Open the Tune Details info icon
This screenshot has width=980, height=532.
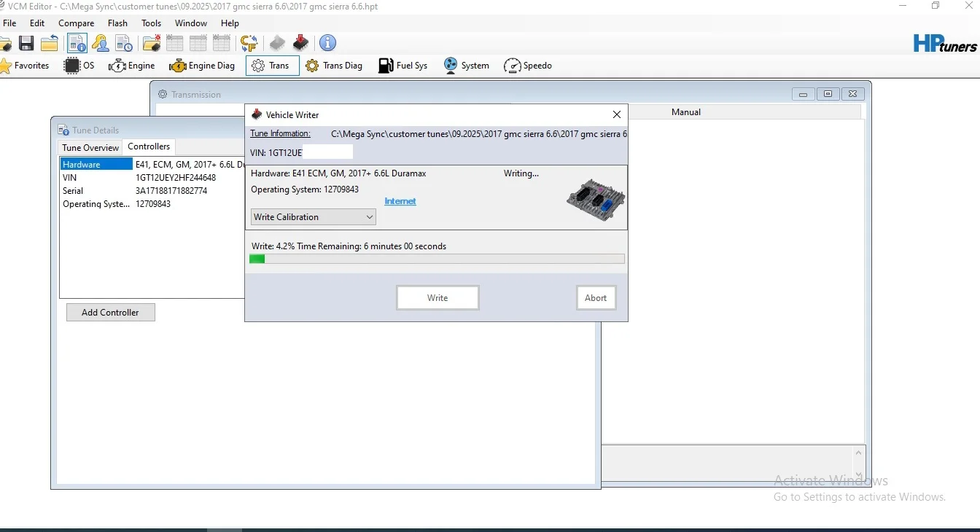(78, 44)
